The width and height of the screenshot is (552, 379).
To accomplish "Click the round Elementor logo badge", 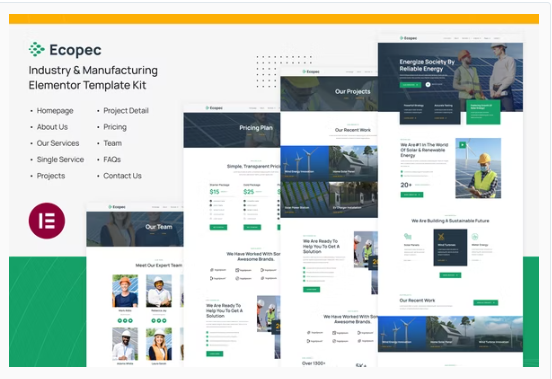I will coord(47,221).
